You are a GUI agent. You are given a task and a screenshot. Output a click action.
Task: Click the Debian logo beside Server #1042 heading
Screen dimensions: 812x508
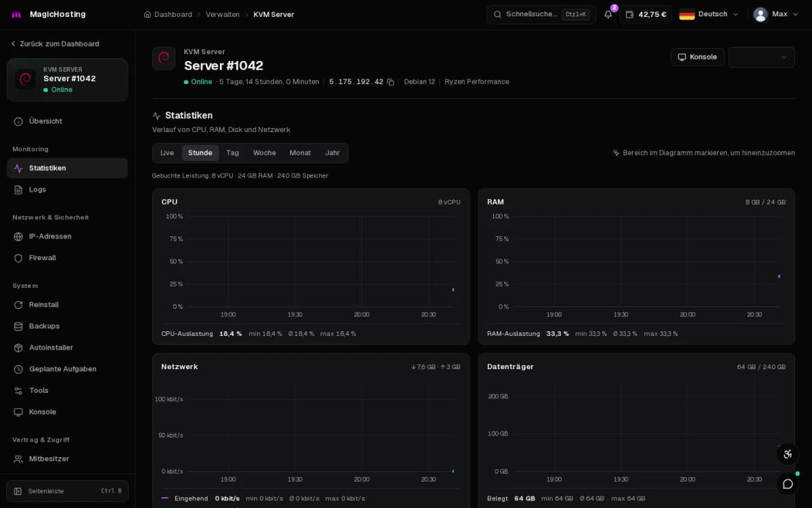[164, 58]
